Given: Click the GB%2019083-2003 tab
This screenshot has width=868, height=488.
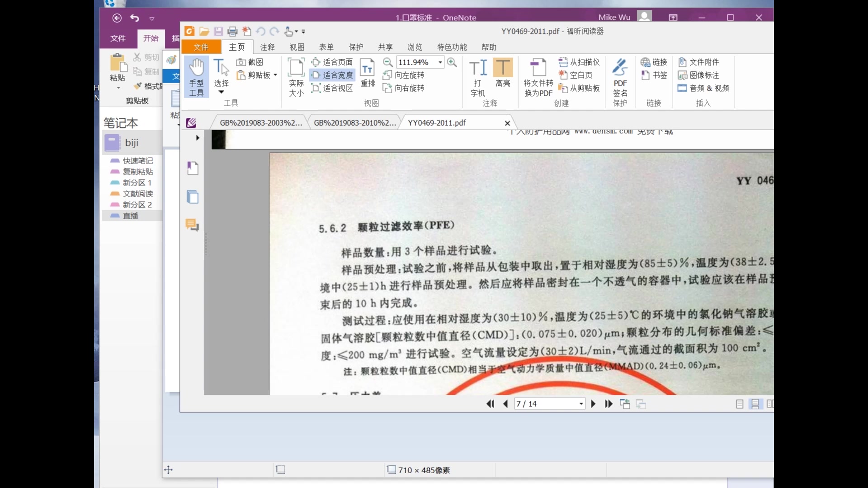Looking at the screenshot, I should click(260, 123).
